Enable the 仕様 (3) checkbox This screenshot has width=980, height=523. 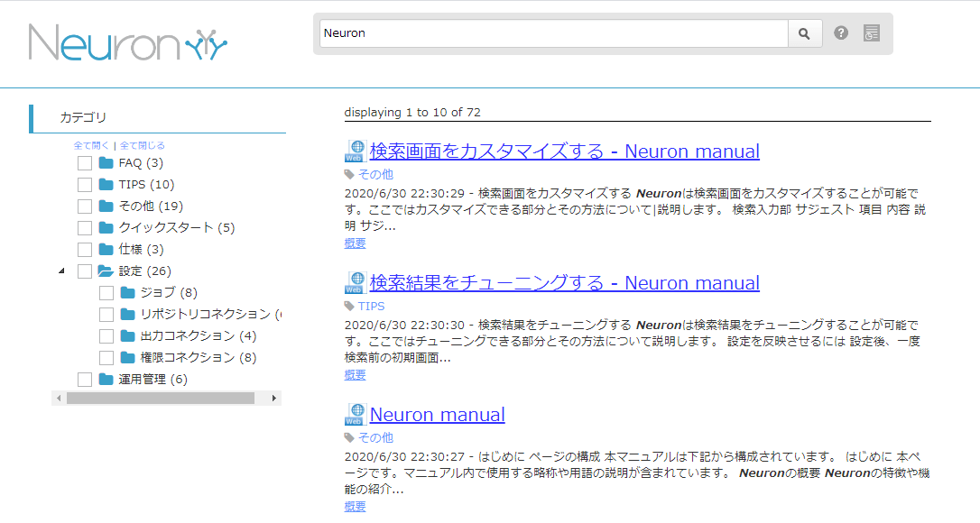[x=85, y=249]
